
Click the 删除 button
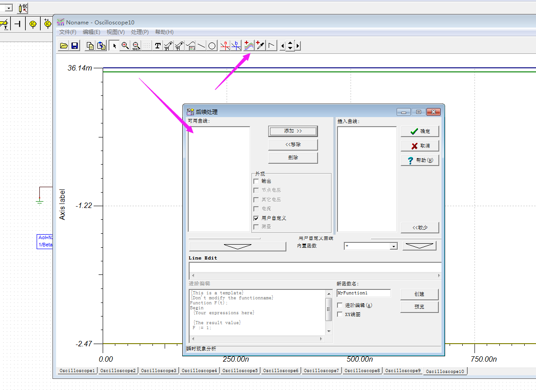tap(293, 157)
